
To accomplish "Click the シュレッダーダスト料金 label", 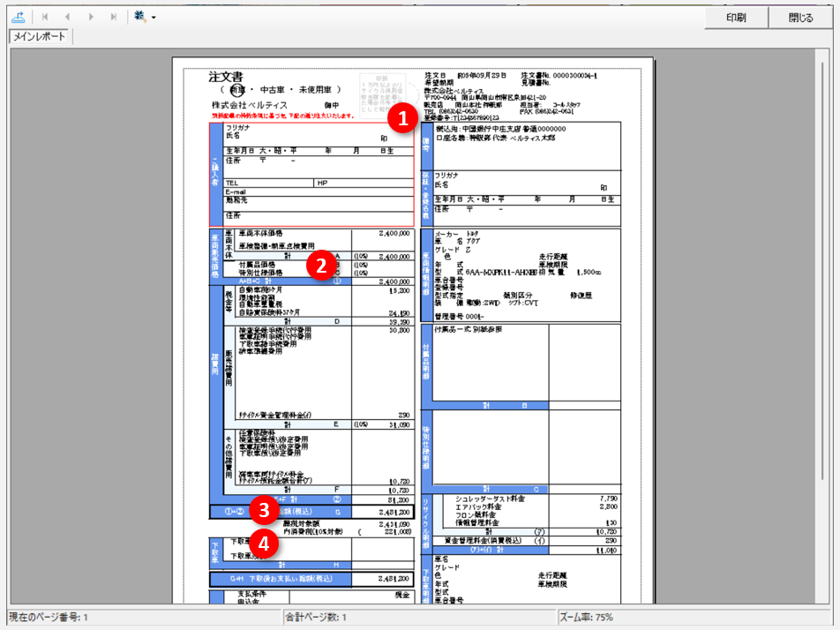I will click(x=491, y=499).
